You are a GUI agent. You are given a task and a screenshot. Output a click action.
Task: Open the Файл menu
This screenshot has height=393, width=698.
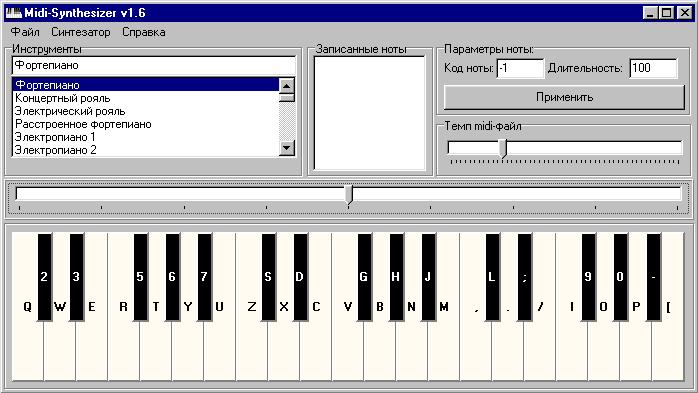pos(25,32)
